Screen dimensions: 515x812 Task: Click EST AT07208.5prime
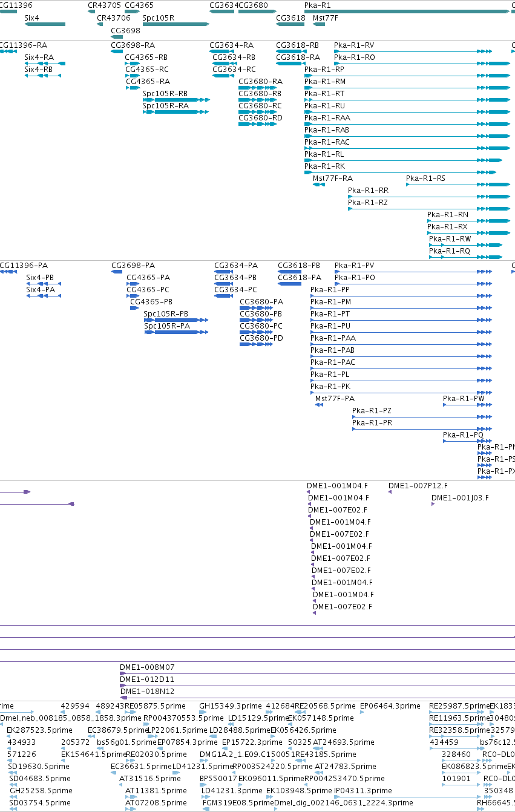tap(156, 803)
